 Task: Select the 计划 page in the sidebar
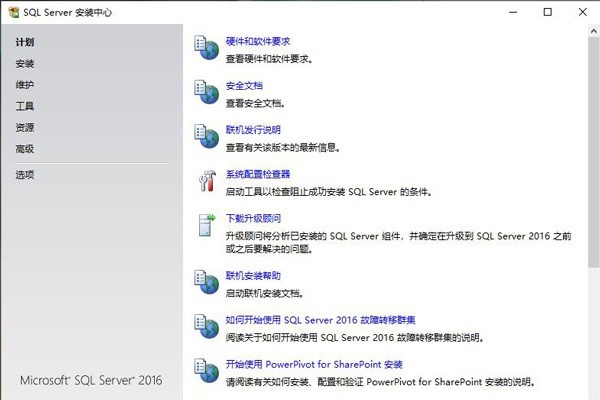coord(25,42)
